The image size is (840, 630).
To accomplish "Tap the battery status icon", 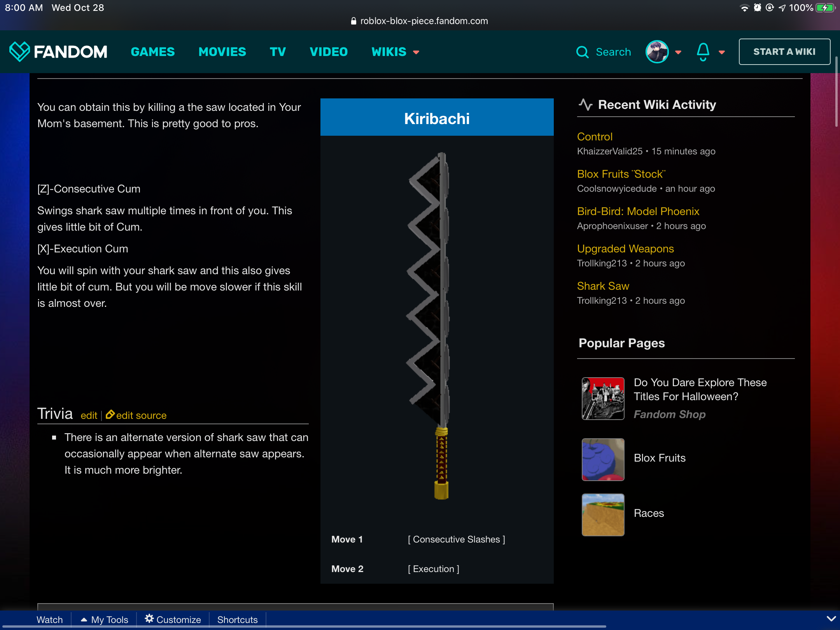I will (825, 8).
